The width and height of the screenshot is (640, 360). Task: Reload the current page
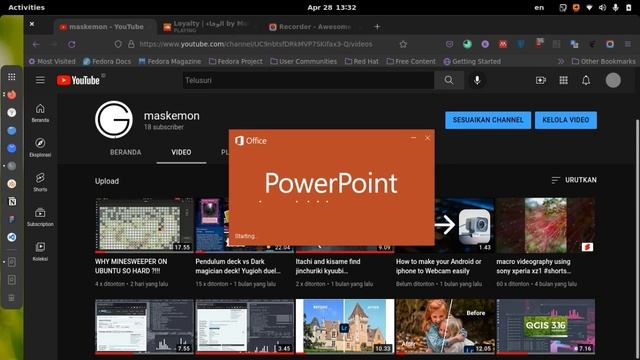72,44
